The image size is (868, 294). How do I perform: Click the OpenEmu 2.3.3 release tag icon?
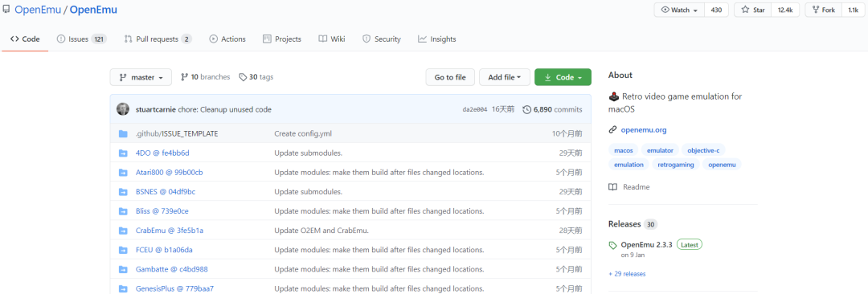[612, 245]
